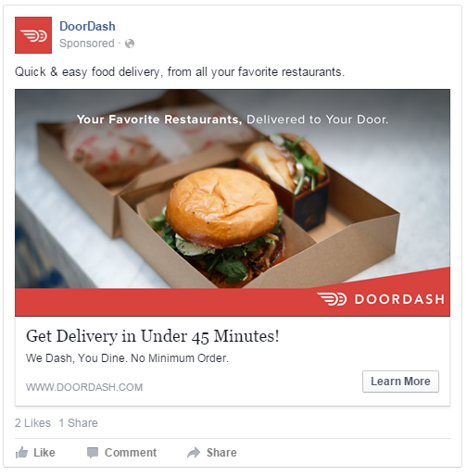Click the DOORDASH wordmark in the banner

(x=399, y=299)
